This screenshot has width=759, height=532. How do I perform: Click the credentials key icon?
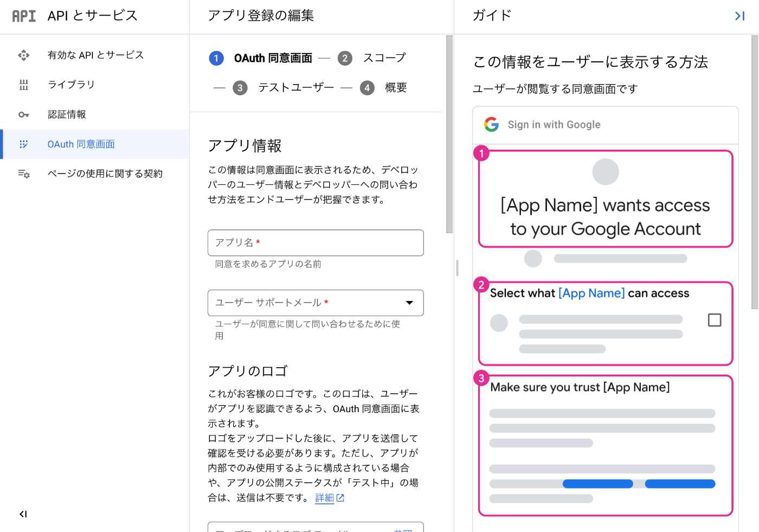(24, 114)
